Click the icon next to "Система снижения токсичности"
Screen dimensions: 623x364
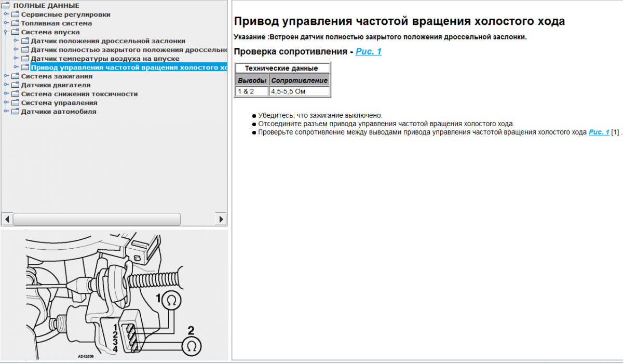click(x=14, y=92)
